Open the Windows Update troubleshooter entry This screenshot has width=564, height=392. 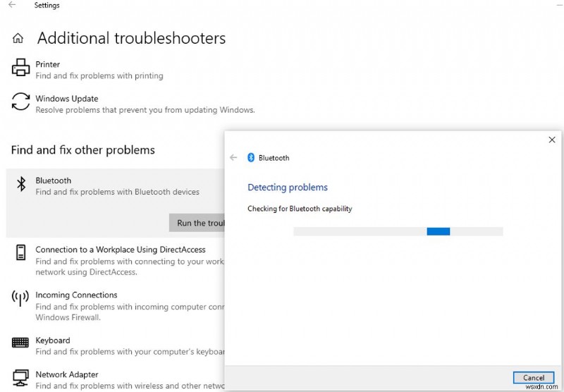[x=133, y=104]
